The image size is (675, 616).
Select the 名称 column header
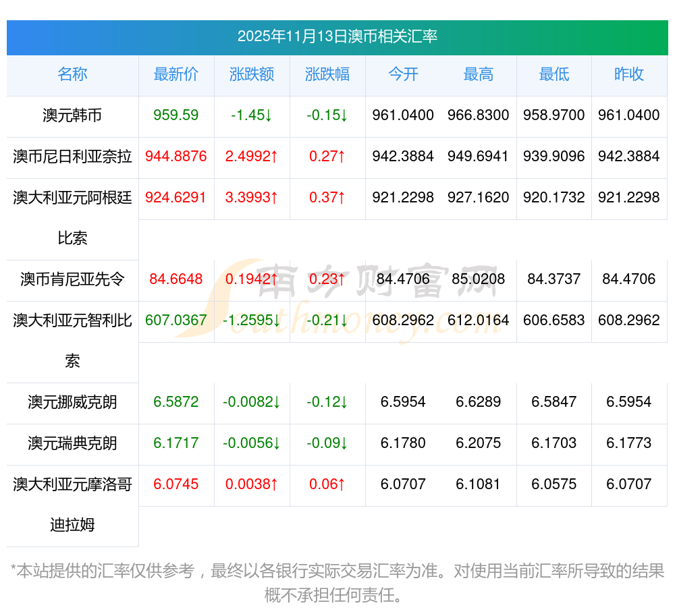(x=72, y=74)
